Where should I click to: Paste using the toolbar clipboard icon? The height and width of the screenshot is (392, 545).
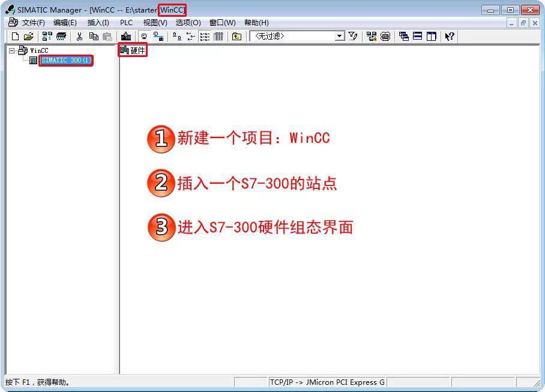[x=107, y=36]
